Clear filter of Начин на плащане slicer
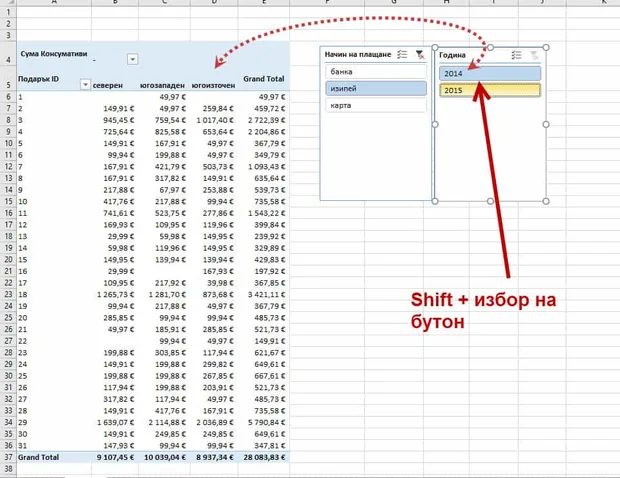The image size is (620, 478). pos(420,55)
